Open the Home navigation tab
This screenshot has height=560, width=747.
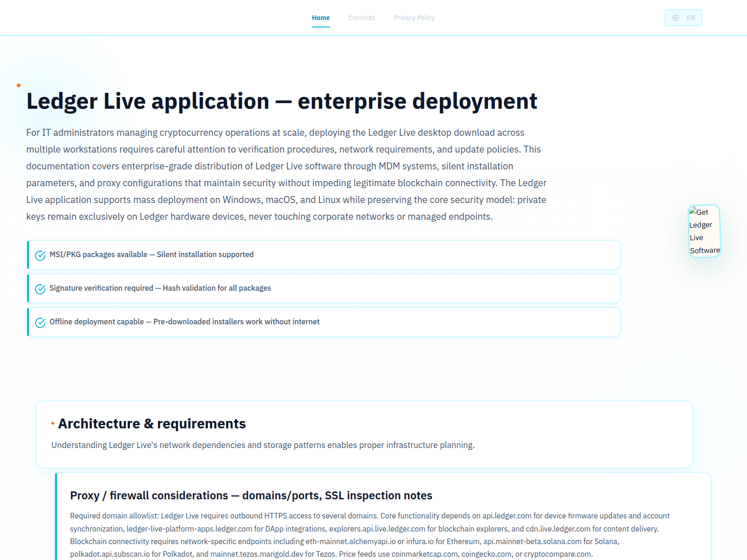pos(321,18)
